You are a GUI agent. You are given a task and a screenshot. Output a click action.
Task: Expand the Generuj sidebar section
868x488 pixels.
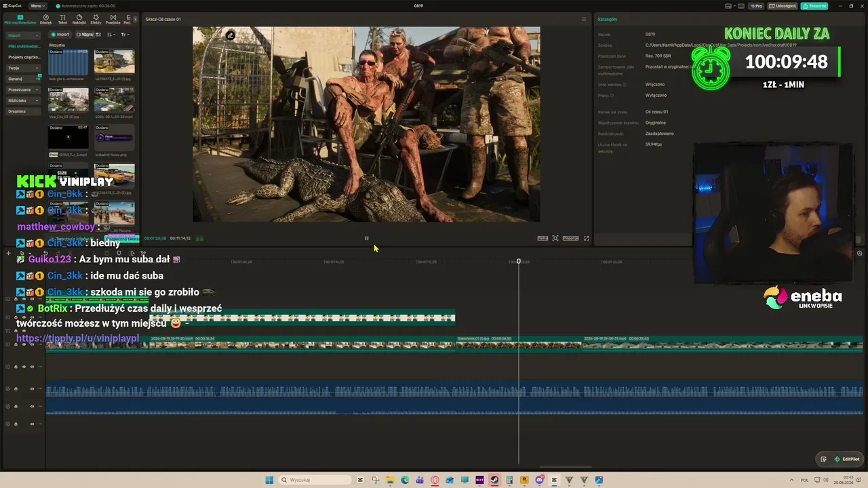pos(22,79)
